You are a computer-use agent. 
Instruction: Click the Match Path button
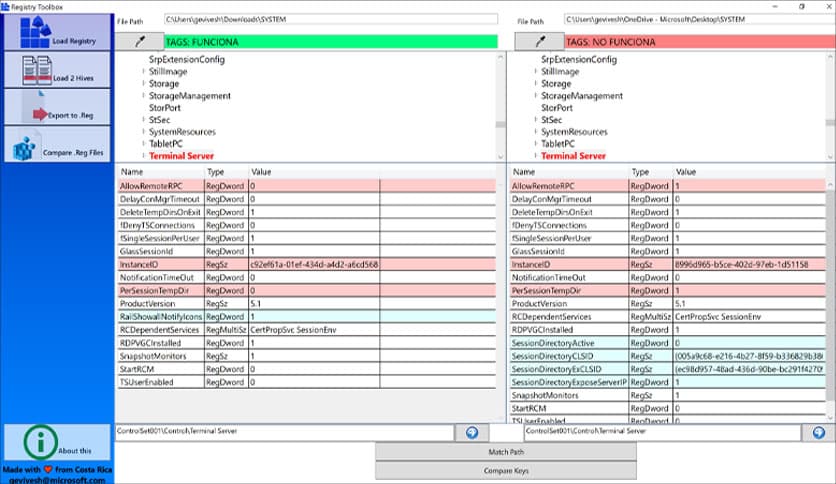tap(506, 452)
